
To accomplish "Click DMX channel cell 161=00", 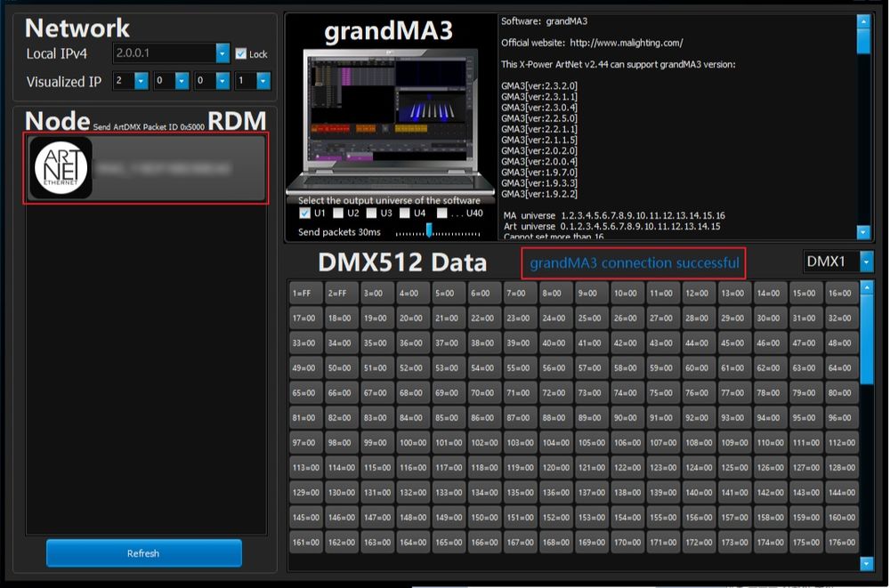I will 306,543.
